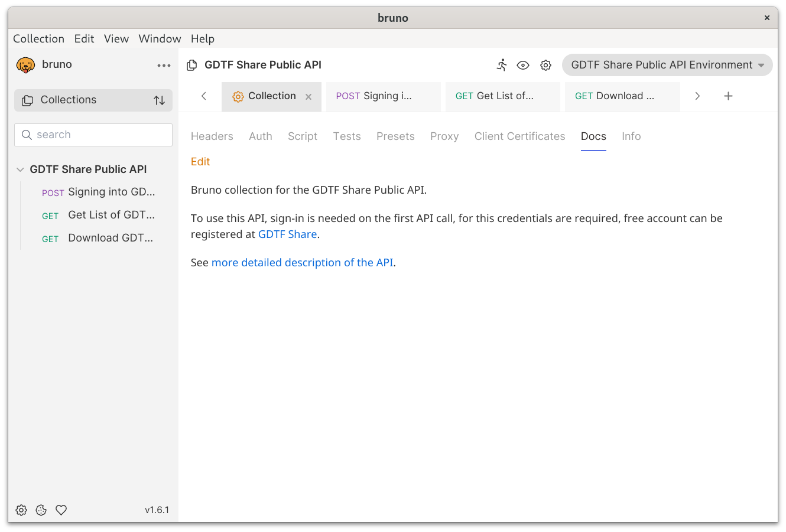Screen dimensions: 786x532
Task: Open the View menu
Action: 116,38
